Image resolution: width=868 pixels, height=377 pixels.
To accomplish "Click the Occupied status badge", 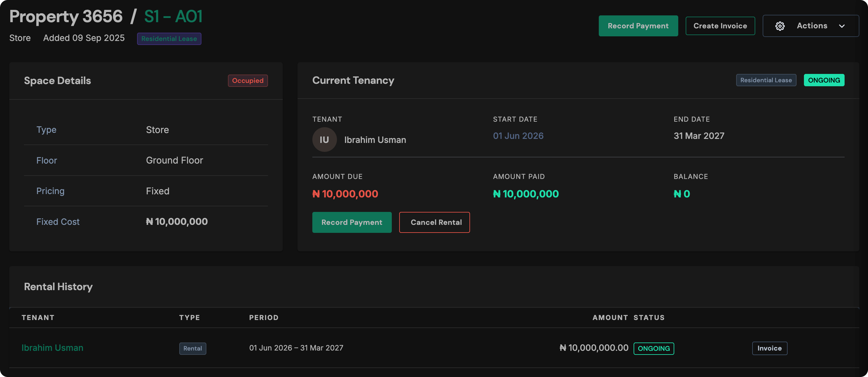I will 248,80.
